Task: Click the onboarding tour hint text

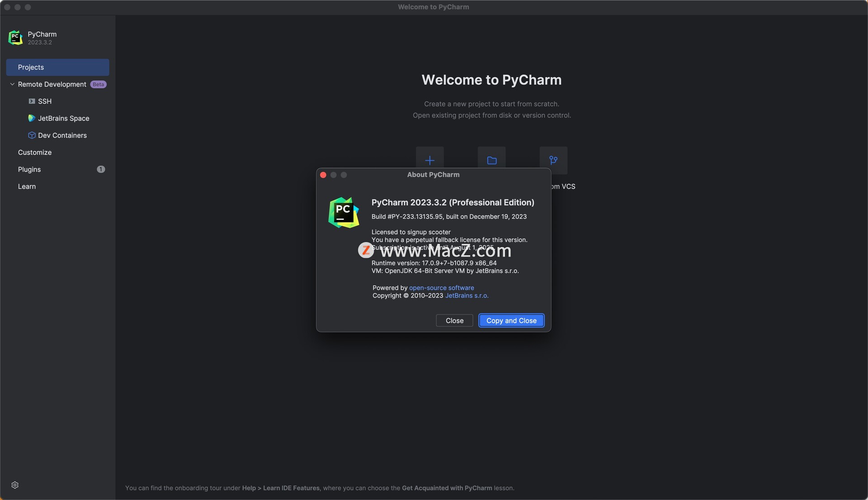Action: 320,488
